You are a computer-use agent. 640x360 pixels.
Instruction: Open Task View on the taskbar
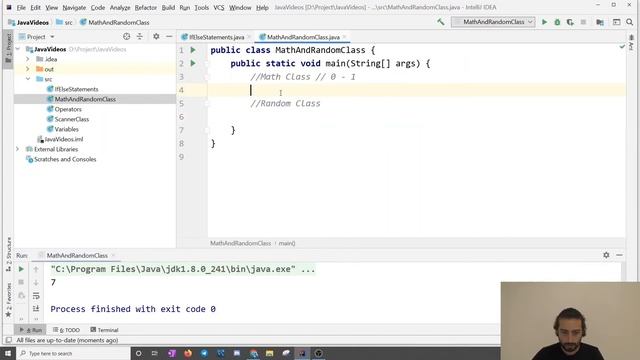(x=155, y=353)
